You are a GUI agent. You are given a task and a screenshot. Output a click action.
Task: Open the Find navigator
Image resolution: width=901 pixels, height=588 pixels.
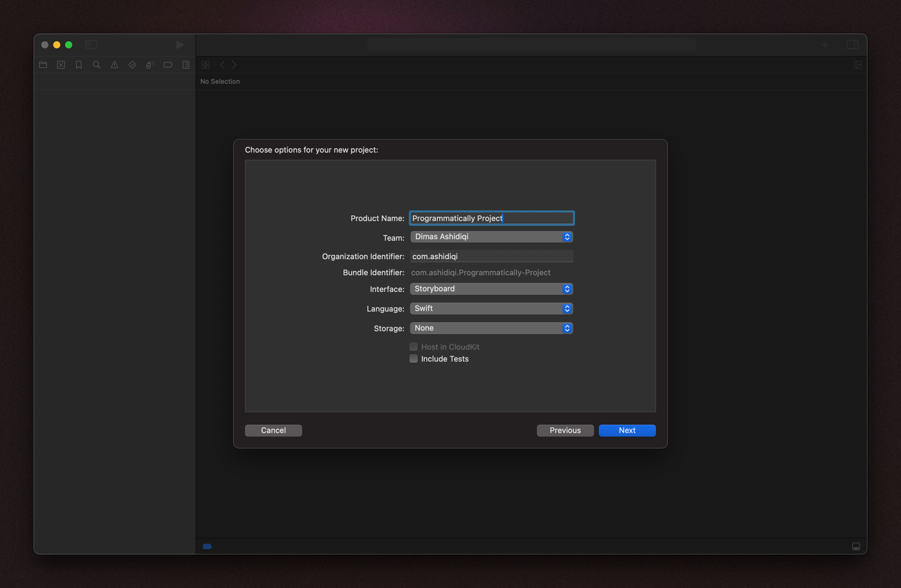[96, 64]
